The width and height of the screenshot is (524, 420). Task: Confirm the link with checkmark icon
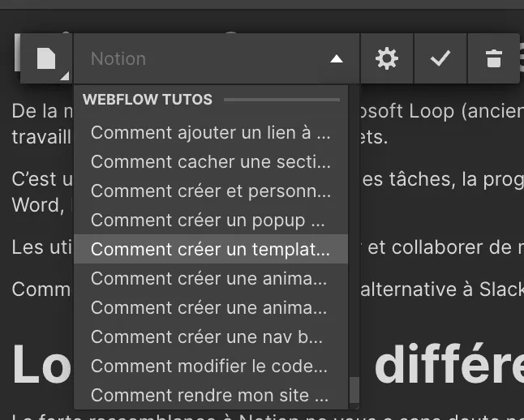[440, 58]
